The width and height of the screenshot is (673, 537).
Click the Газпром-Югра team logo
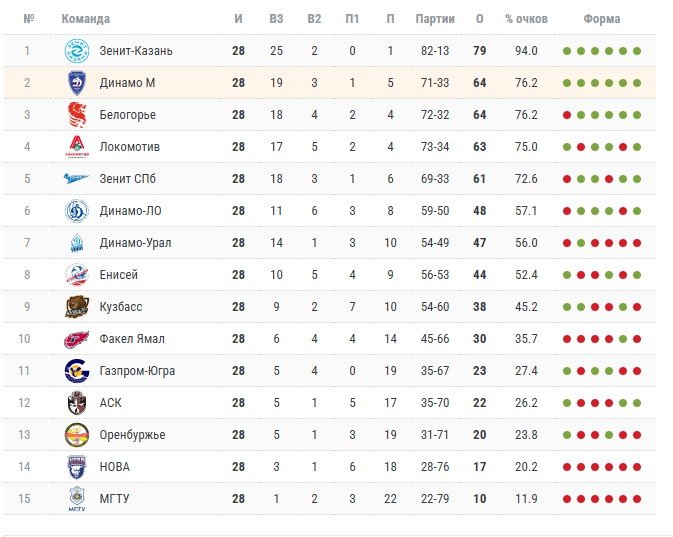pyautogui.click(x=77, y=371)
